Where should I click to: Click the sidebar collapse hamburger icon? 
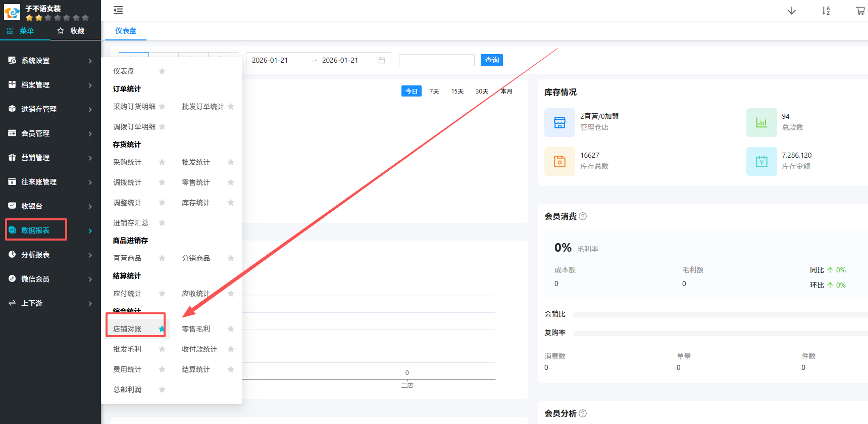pos(118,10)
